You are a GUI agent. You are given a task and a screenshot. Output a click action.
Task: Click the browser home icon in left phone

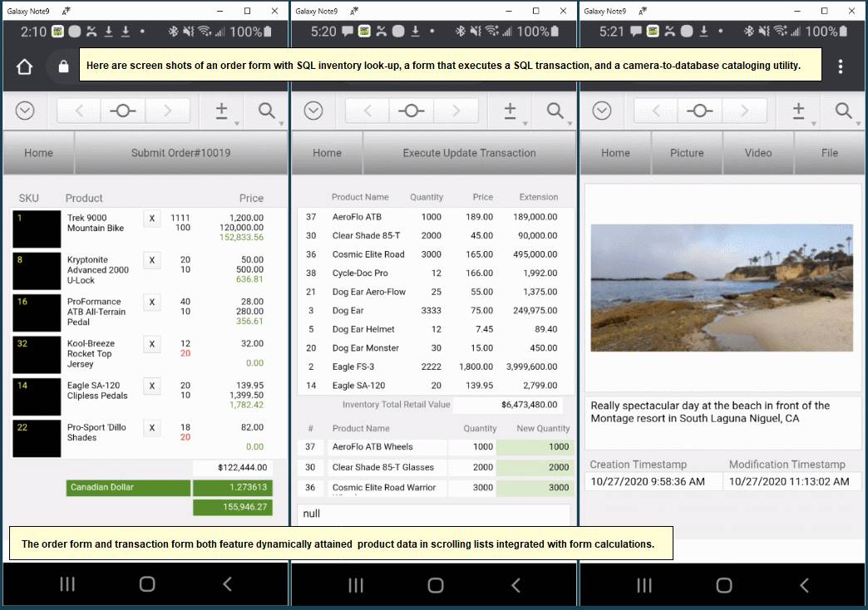point(24,67)
